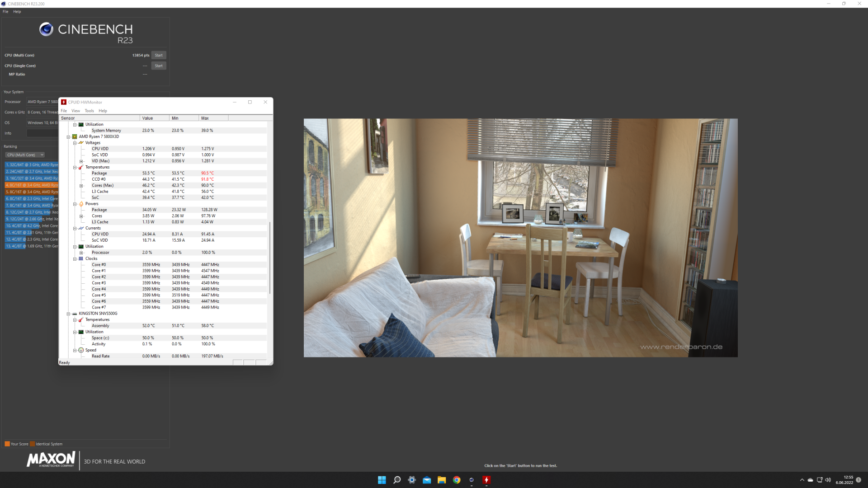
Task: Open File Explorer from taskbar
Action: [442, 480]
